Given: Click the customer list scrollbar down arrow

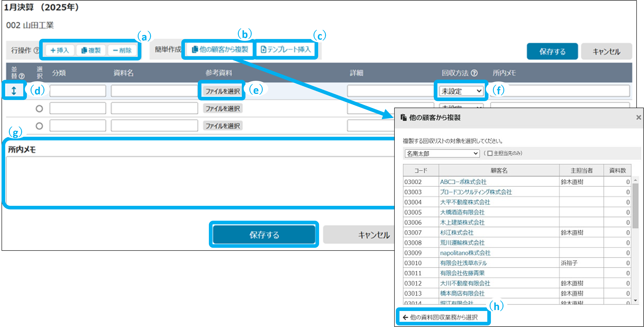Looking at the screenshot, I should pos(635,301).
